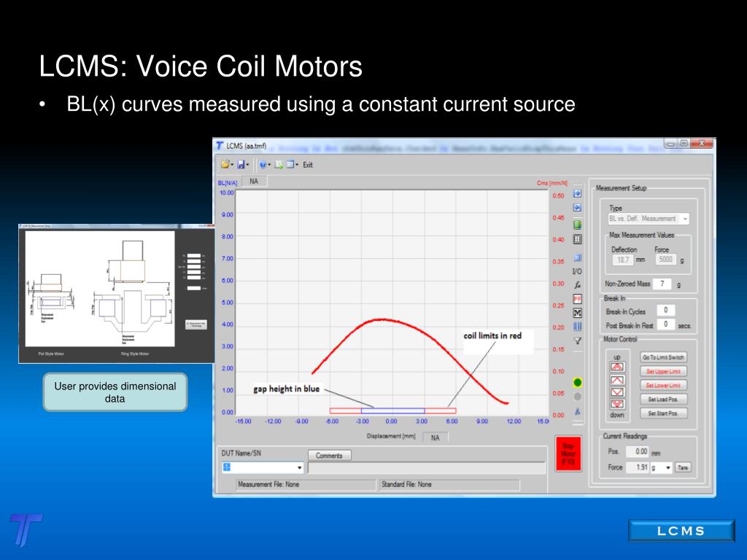Click the blue help question icon
The height and width of the screenshot is (560, 747).
click(263, 165)
